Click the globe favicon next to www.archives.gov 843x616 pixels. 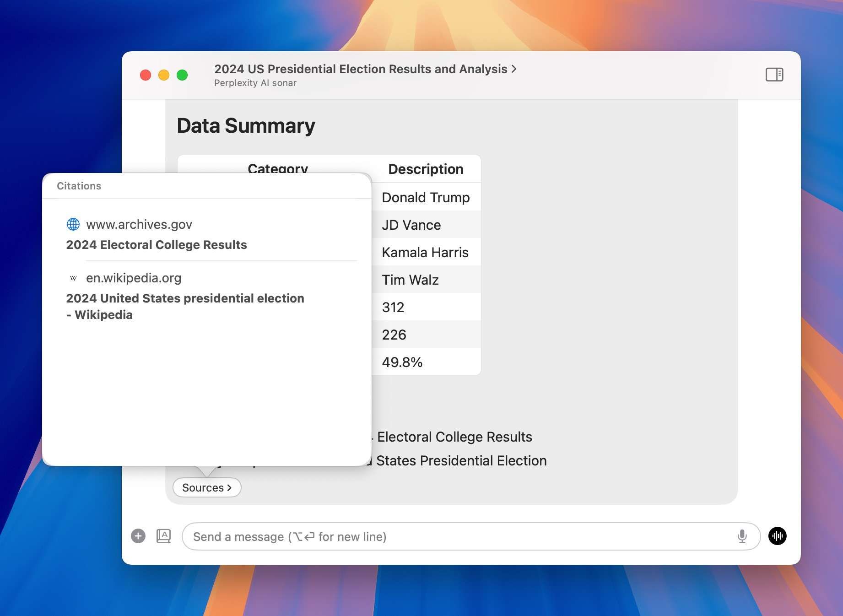pos(73,224)
